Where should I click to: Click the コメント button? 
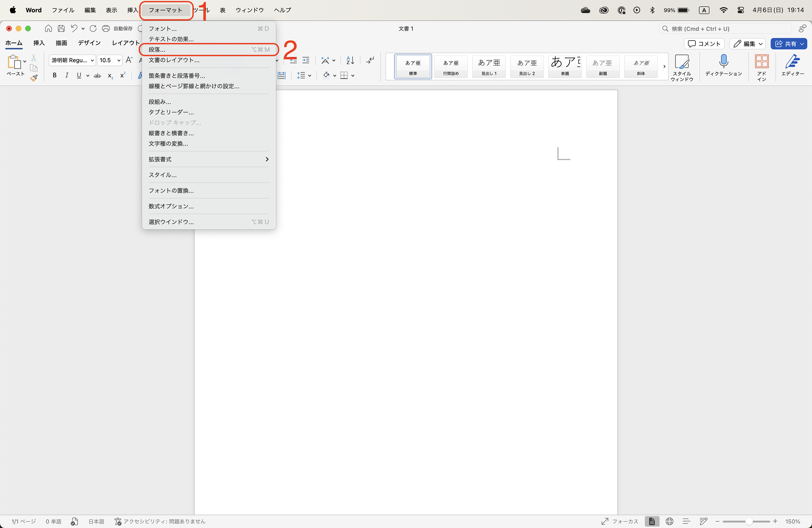(x=704, y=44)
